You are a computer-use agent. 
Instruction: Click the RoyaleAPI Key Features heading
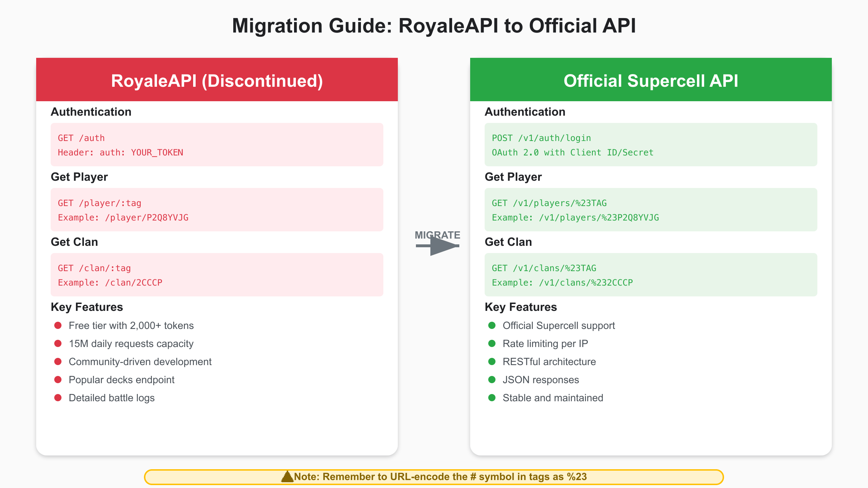point(87,307)
